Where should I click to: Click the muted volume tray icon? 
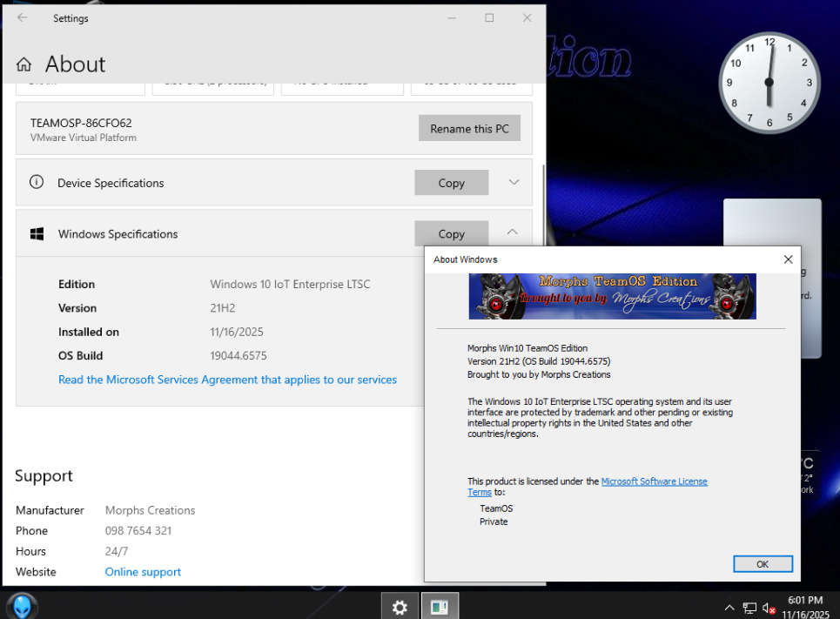pos(769,608)
